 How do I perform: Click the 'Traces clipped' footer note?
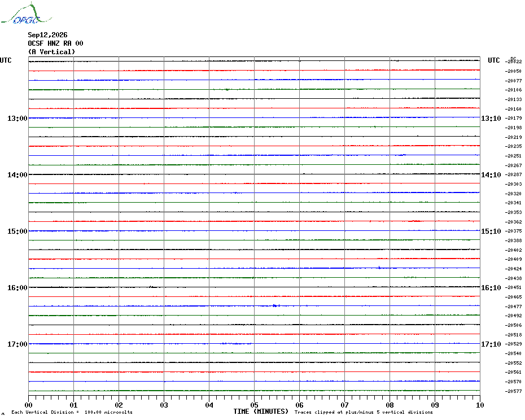(x=364, y=412)
